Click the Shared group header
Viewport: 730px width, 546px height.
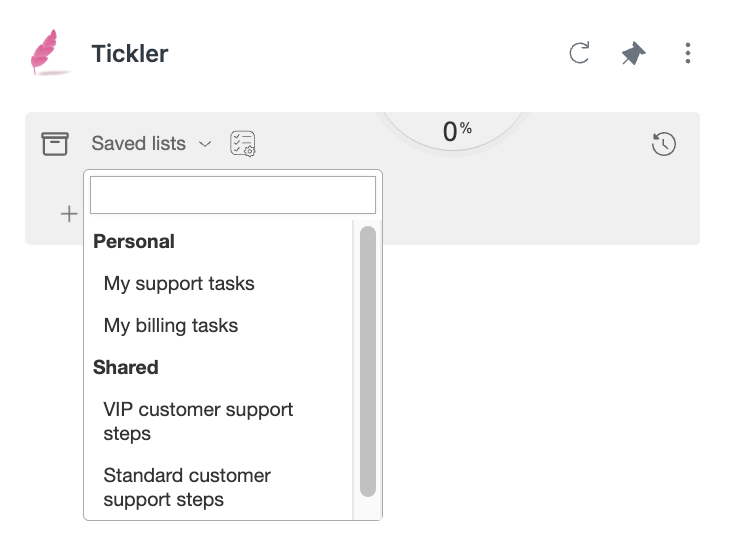[x=126, y=367]
